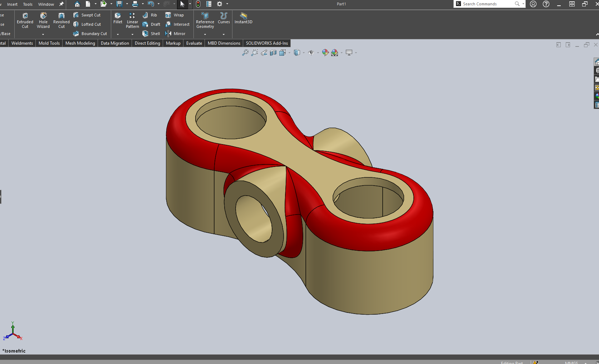599x364 pixels.
Task: Select the Intersect tool
Action: 177,24
